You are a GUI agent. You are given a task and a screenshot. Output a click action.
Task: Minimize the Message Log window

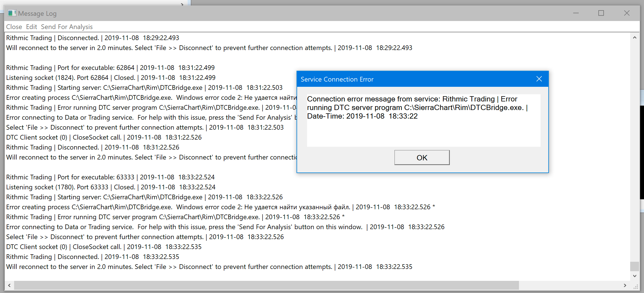coord(576,13)
